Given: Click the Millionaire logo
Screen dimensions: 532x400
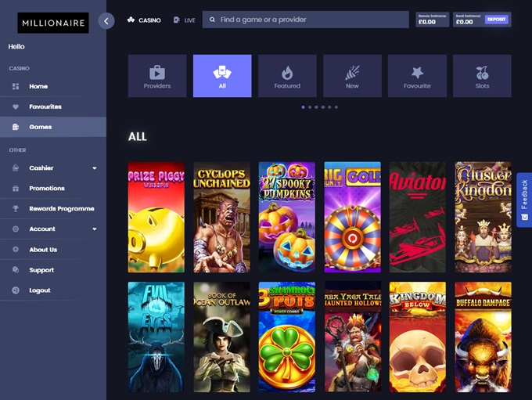Looking at the screenshot, I should pyautogui.click(x=53, y=22).
